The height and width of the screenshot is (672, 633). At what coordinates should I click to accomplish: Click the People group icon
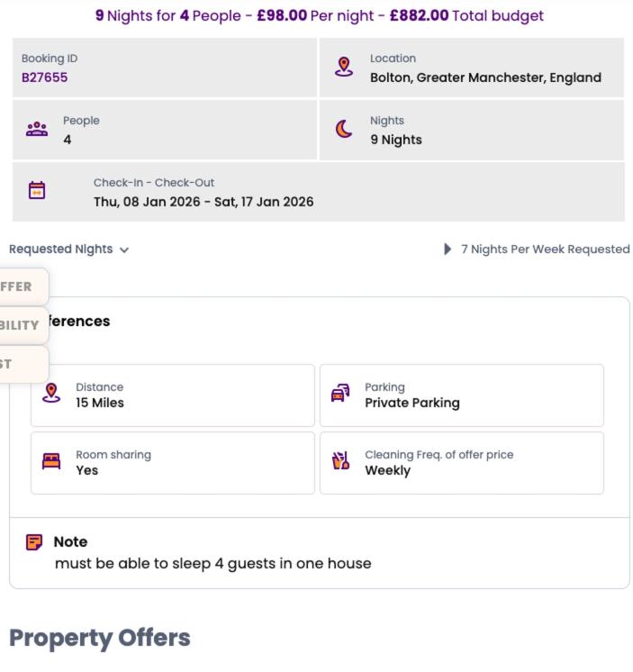pyautogui.click(x=37, y=130)
